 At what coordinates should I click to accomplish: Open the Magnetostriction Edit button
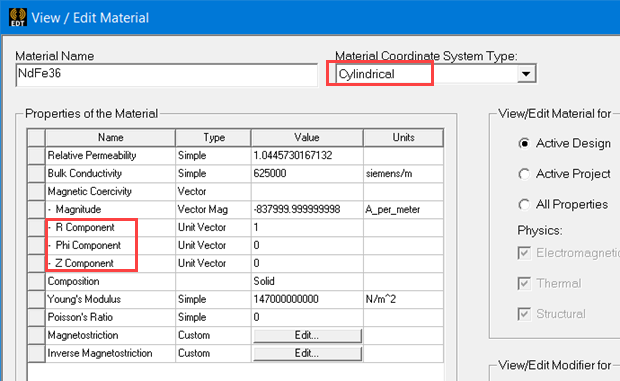tap(307, 336)
